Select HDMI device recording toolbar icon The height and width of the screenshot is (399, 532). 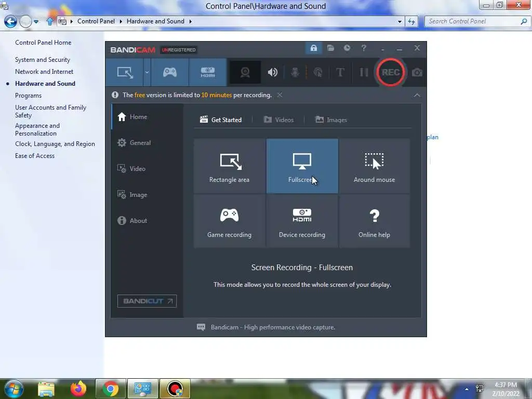[208, 72]
